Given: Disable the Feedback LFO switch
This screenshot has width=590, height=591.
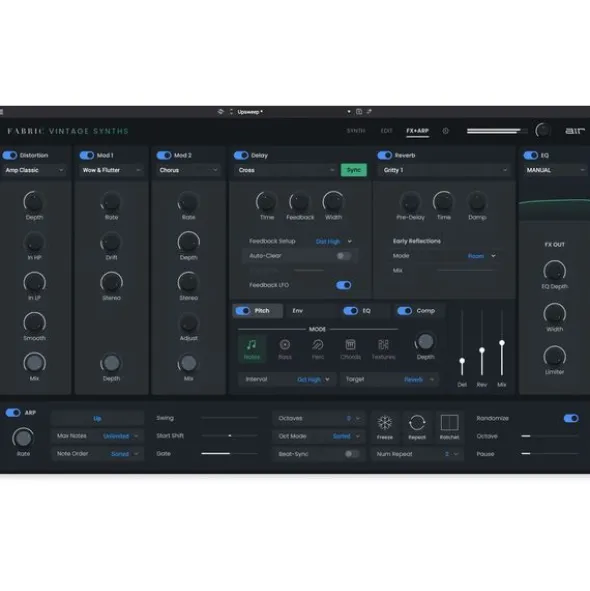Looking at the screenshot, I should tap(343, 285).
